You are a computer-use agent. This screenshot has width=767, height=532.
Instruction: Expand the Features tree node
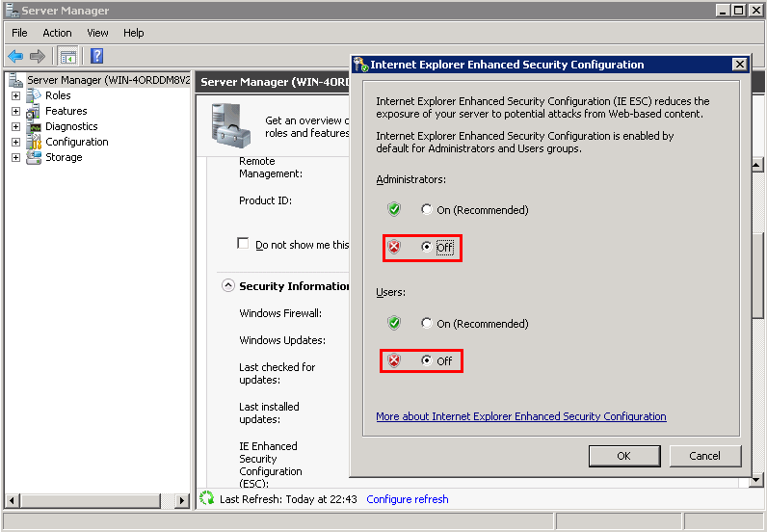[15, 111]
